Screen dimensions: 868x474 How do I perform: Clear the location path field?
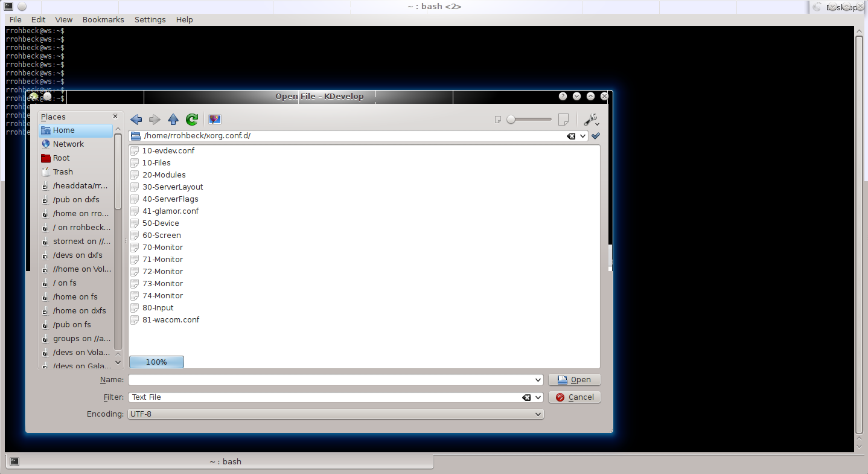pyautogui.click(x=571, y=136)
